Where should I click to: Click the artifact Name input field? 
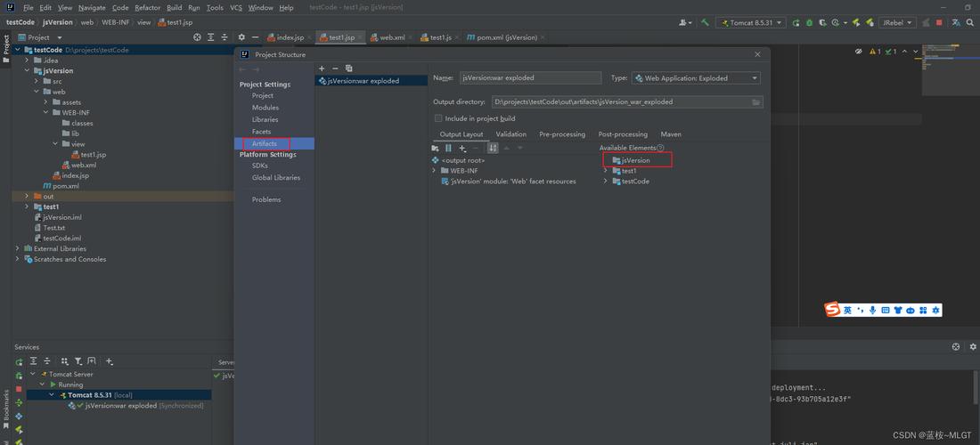point(530,78)
